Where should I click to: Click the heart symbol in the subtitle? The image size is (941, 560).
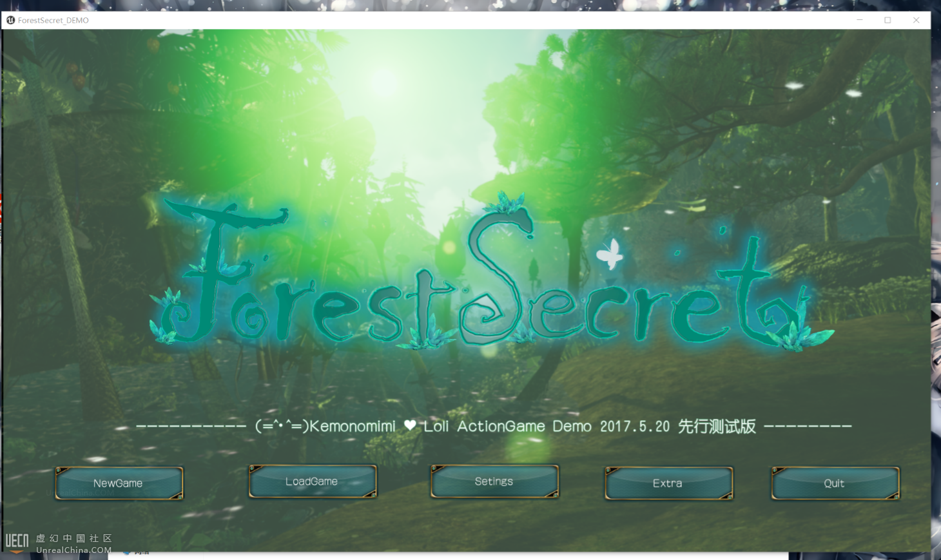pyautogui.click(x=410, y=425)
